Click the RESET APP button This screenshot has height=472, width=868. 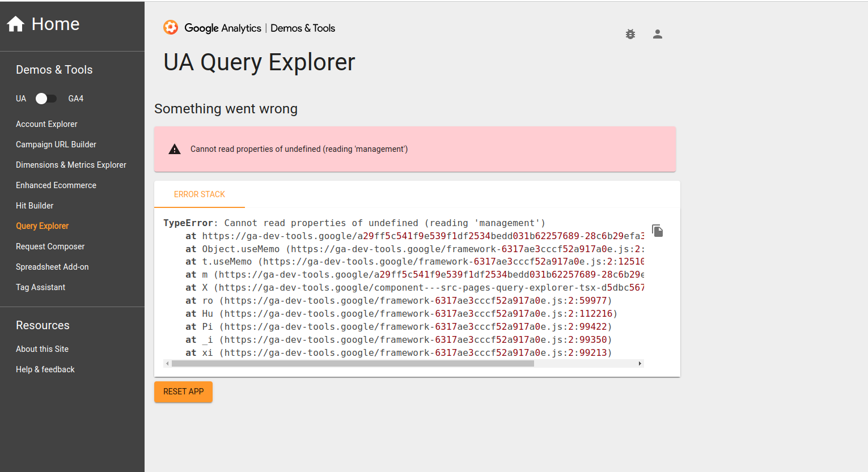(183, 392)
